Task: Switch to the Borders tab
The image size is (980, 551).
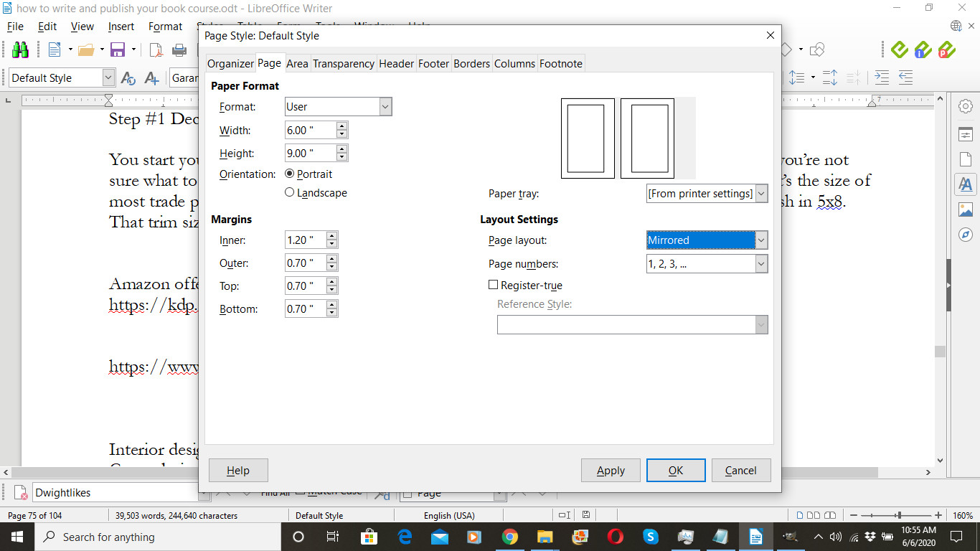Action: coord(471,63)
